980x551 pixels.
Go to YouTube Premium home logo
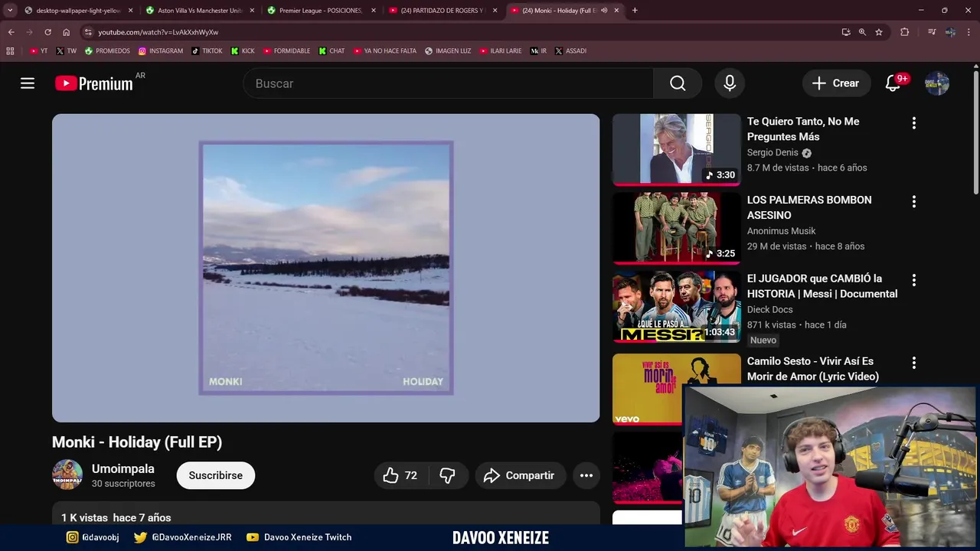tap(94, 83)
